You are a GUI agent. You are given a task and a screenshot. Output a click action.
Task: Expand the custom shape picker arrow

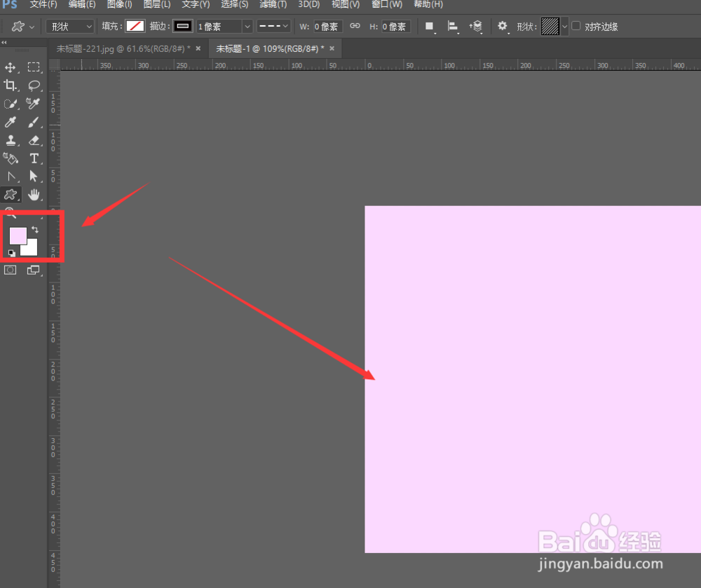564,27
